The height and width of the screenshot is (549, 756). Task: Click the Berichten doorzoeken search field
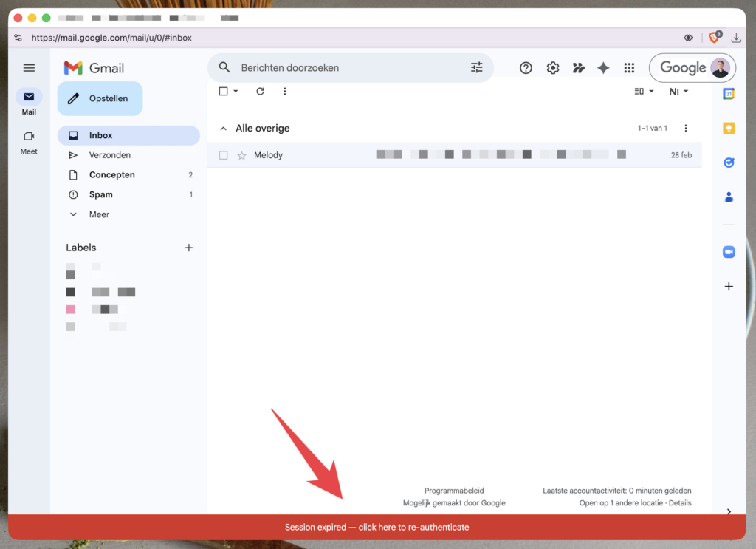(x=347, y=68)
